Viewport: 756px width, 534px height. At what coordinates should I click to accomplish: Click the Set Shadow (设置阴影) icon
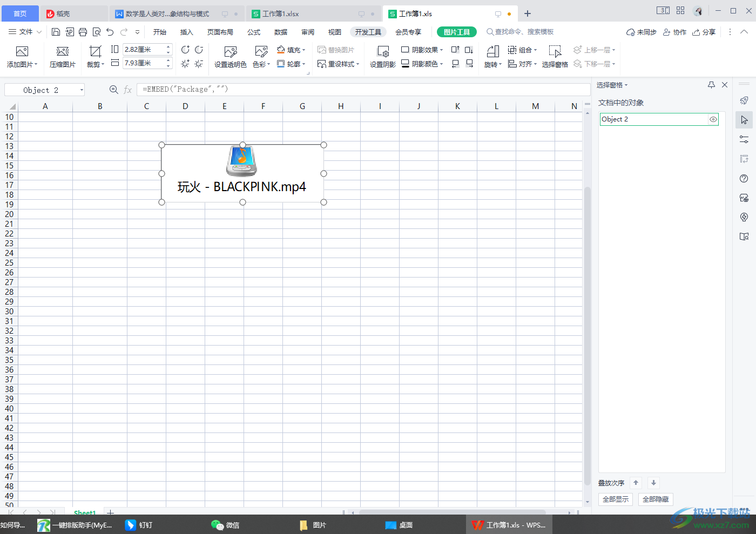click(x=383, y=51)
